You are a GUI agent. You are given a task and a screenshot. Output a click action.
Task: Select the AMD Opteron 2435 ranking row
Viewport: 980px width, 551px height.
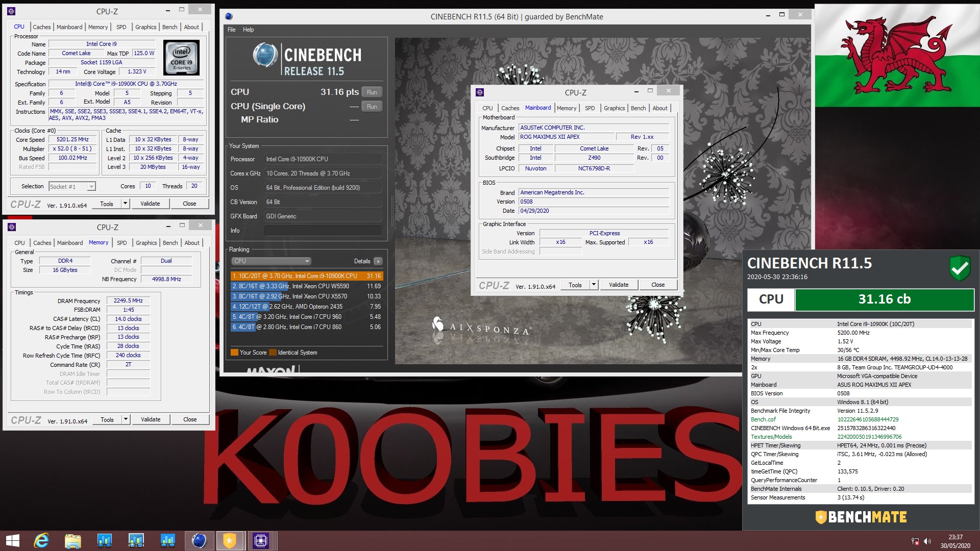(306, 307)
